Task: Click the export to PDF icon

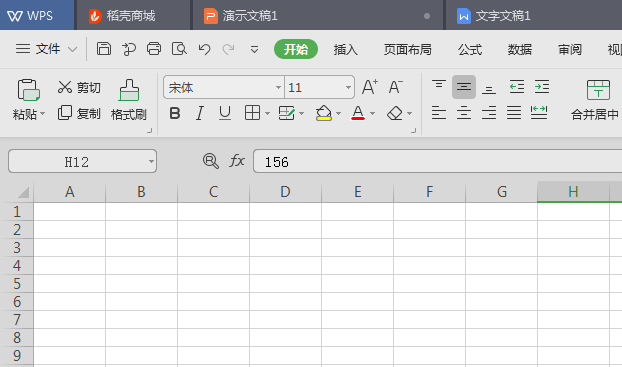Action: 129,49
